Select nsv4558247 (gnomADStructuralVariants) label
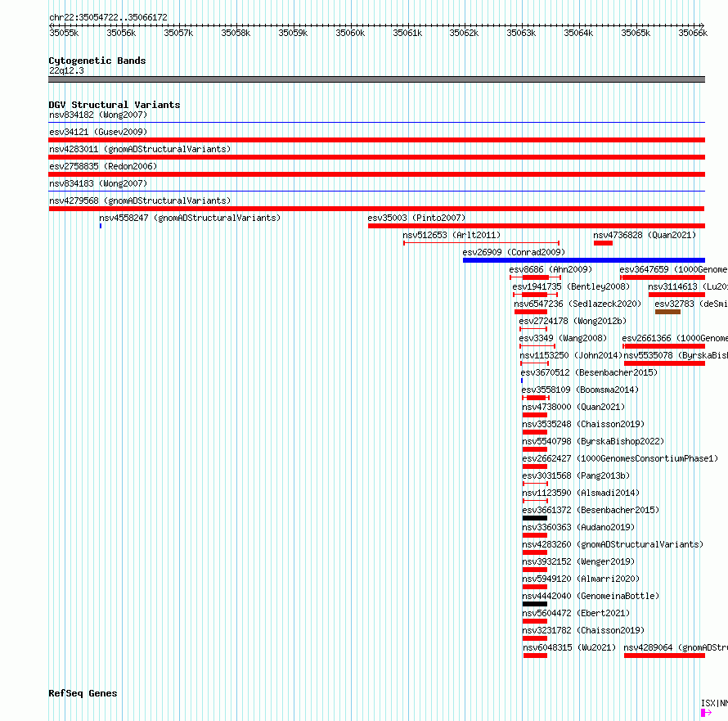This screenshot has height=721, width=728. coord(190,218)
